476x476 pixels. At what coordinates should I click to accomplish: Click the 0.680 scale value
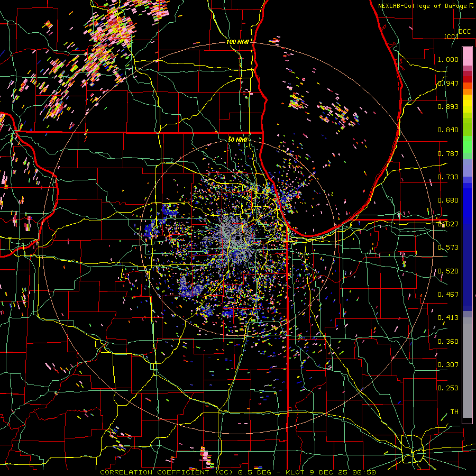click(448, 200)
